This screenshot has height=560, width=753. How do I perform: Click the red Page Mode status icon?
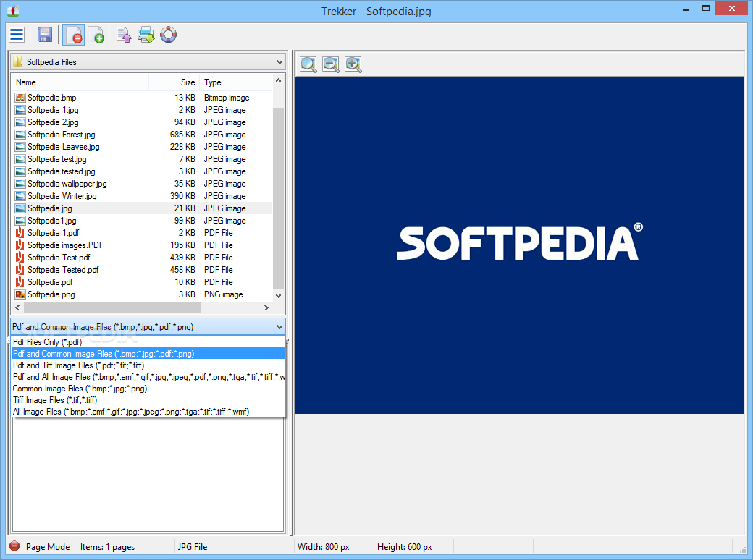(x=15, y=546)
